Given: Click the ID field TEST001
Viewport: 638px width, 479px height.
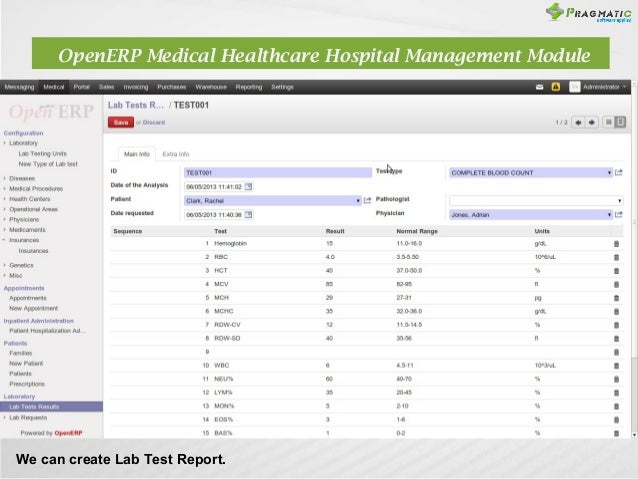Looking at the screenshot, I should coord(278,173).
